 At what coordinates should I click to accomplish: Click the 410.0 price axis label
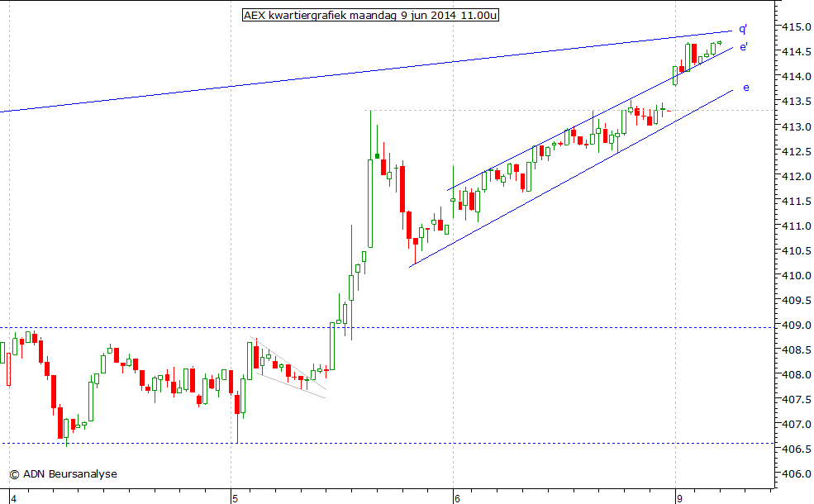tap(797, 276)
